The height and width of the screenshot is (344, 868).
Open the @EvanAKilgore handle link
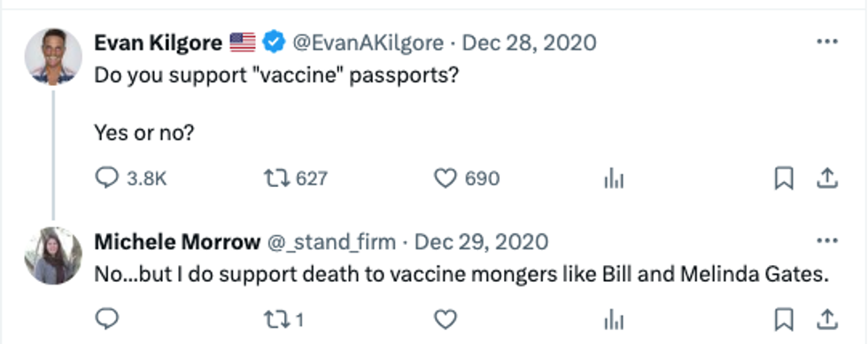pos(368,43)
